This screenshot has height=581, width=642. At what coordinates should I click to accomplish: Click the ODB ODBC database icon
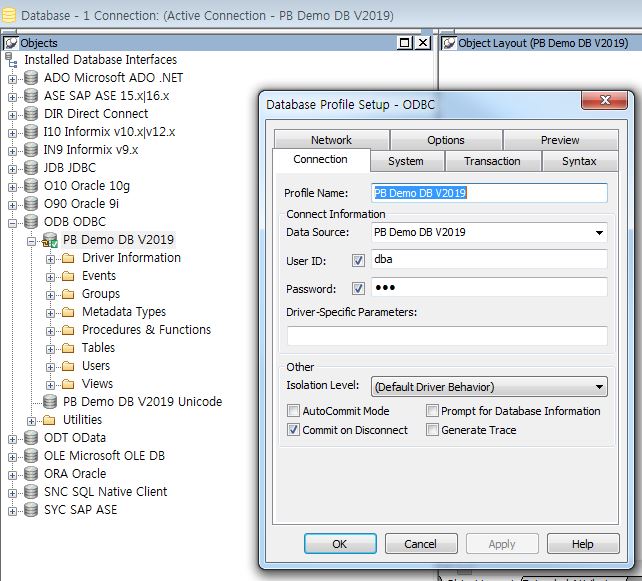[31, 222]
